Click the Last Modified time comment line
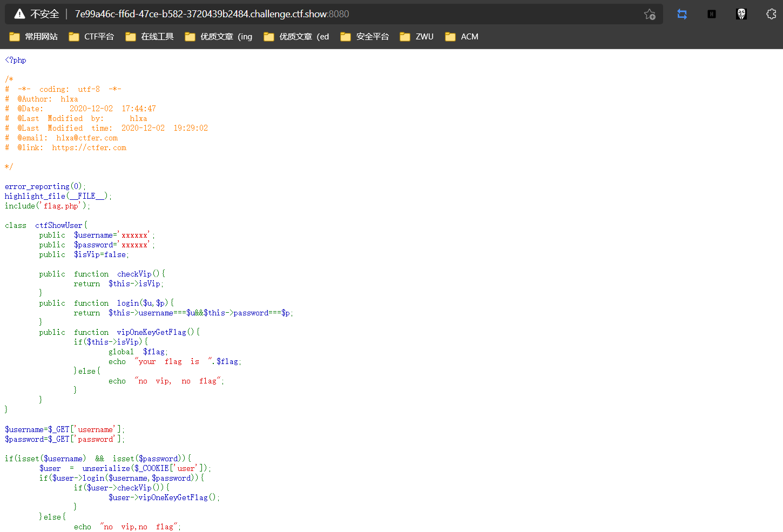The width and height of the screenshot is (783, 532). pyautogui.click(x=106, y=128)
